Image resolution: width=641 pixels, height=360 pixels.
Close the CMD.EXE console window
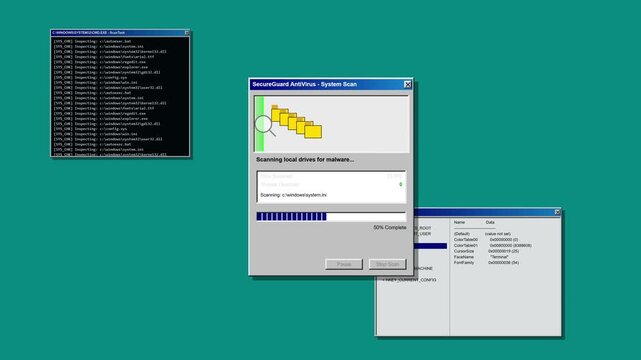pyautogui.click(x=187, y=33)
